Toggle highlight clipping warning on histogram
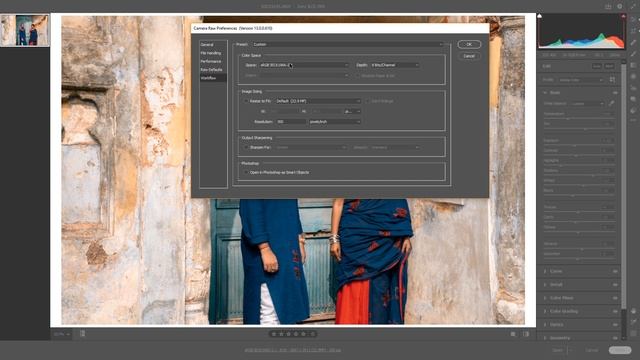The image size is (640, 360). (x=623, y=16)
